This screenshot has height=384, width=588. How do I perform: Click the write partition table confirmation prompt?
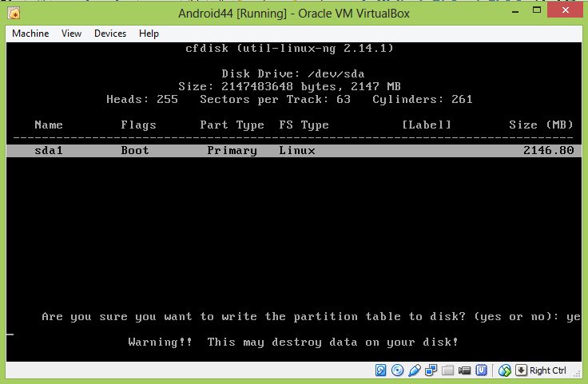tap(312, 317)
